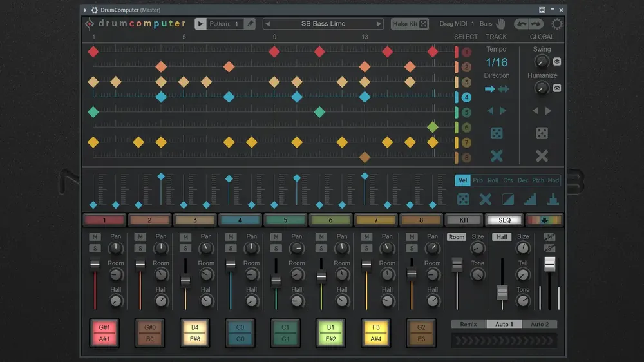Clear track with blue X icon

497,156
